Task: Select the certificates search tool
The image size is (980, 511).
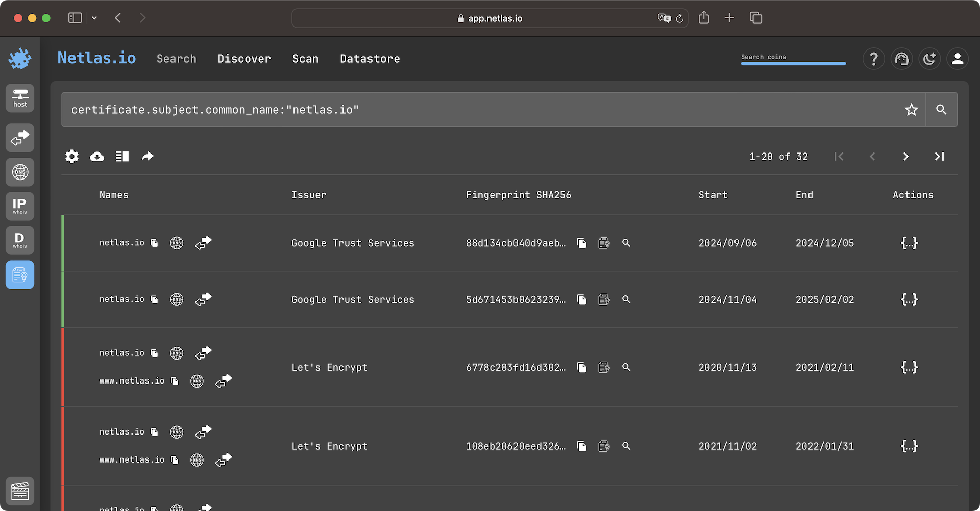Action: pyautogui.click(x=19, y=274)
